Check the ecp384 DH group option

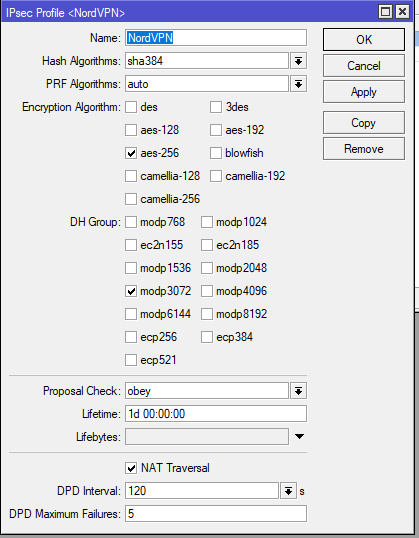pyautogui.click(x=207, y=337)
